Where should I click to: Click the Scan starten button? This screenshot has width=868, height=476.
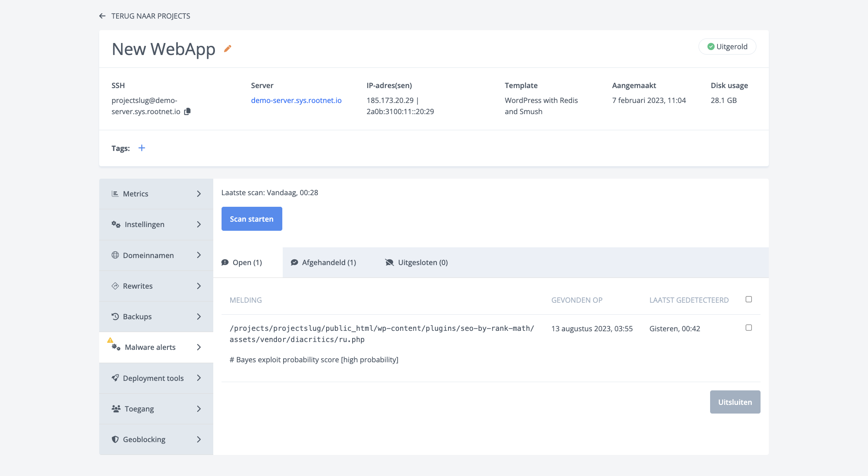(x=251, y=219)
